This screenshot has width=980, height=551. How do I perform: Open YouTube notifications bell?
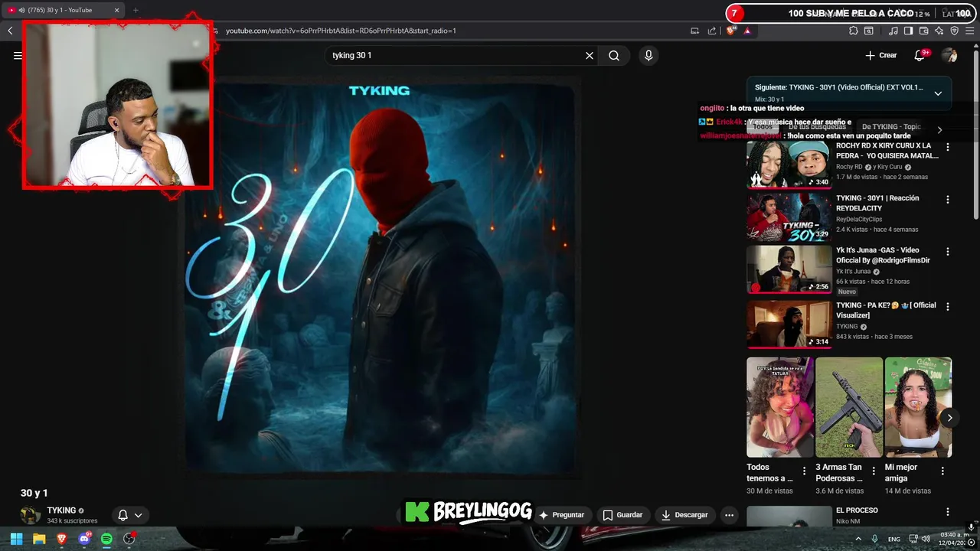coord(920,55)
